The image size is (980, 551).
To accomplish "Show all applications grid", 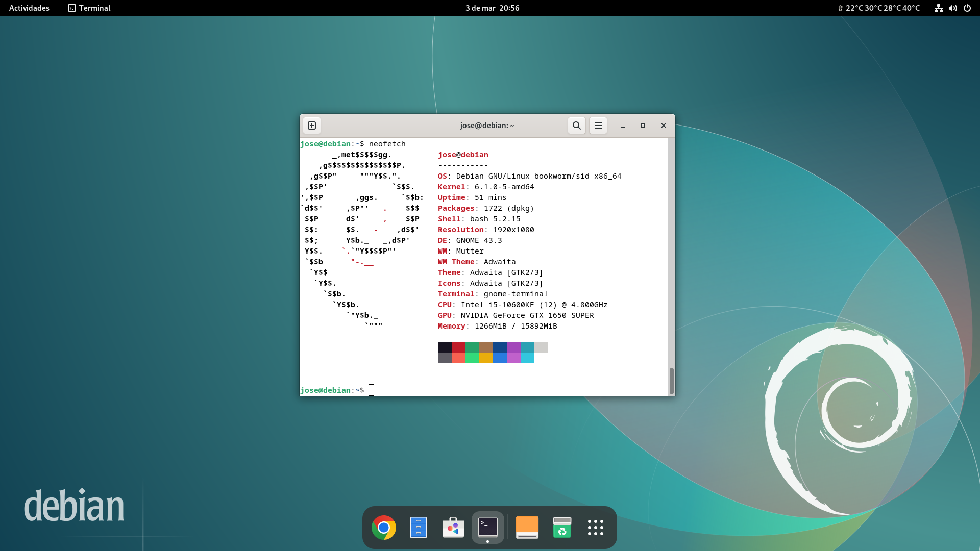I will point(596,528).
